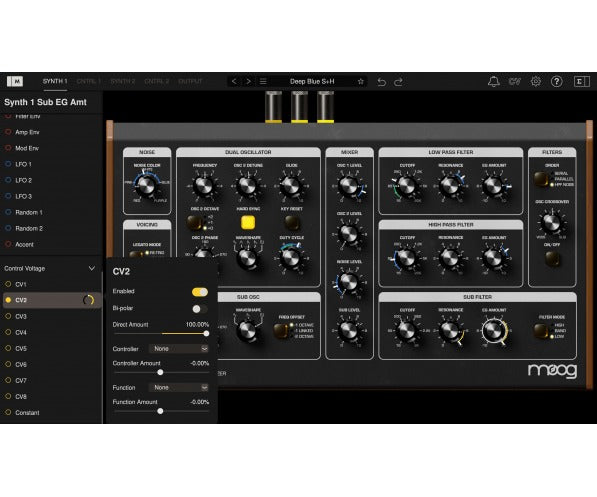The image size is (597, 497).
Task: Switch to the SYNTH 2 tab
Action: pyautogui.click(x=123, y=81)
